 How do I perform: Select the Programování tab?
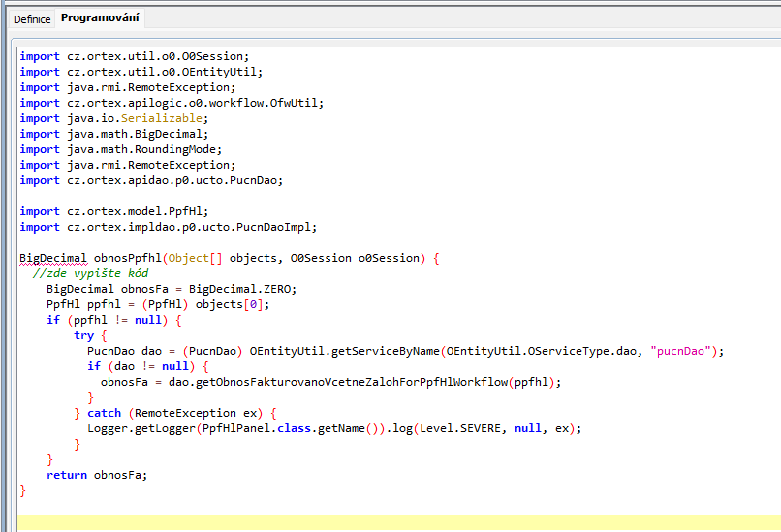click(99, 18)
